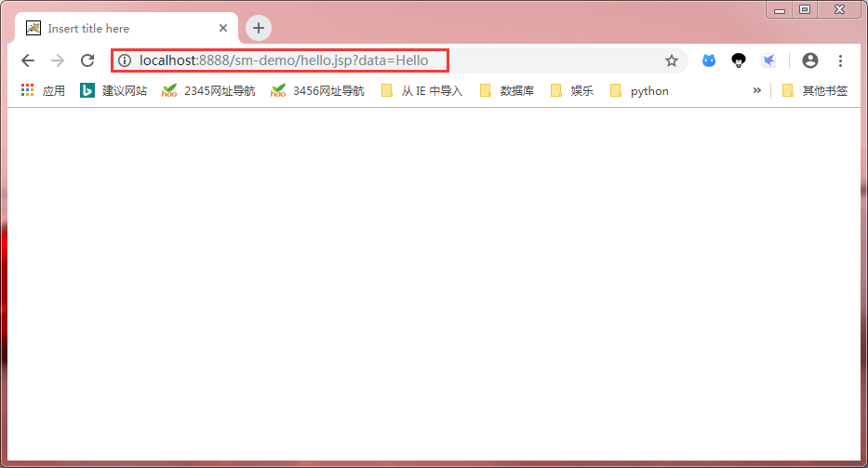Screen dimensions: 868x468
Task: Open the 数据库 bookmark folder
Action: point(507,90)
